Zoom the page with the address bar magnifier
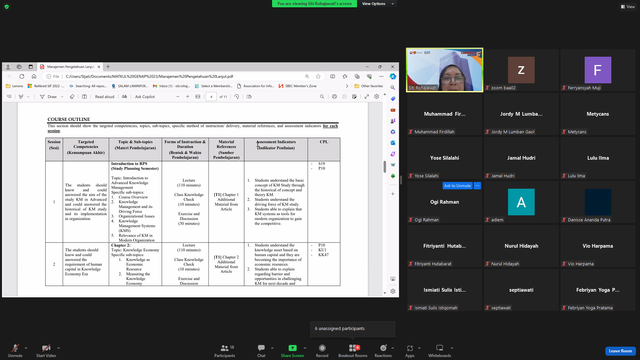This screenshot has height=360, width=640. (x=307, y=76)
